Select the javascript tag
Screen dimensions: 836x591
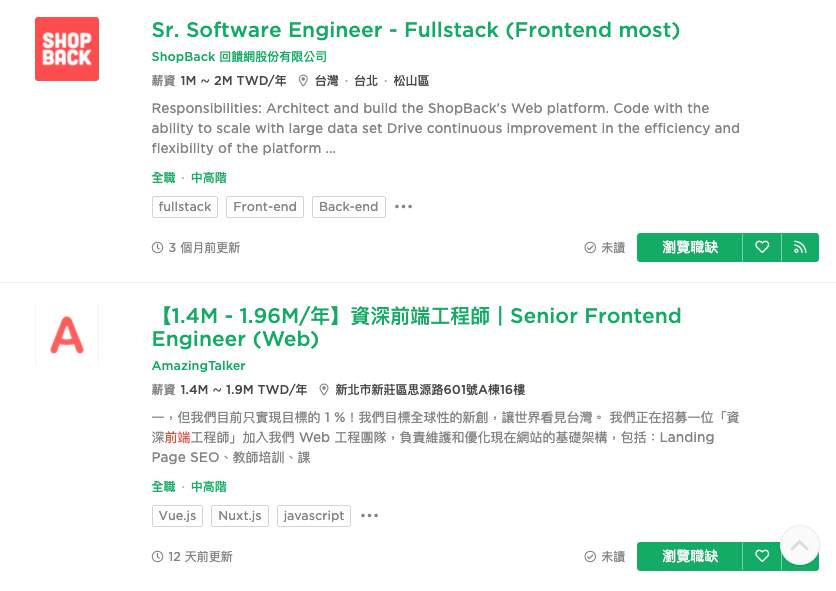pos(314,516)
